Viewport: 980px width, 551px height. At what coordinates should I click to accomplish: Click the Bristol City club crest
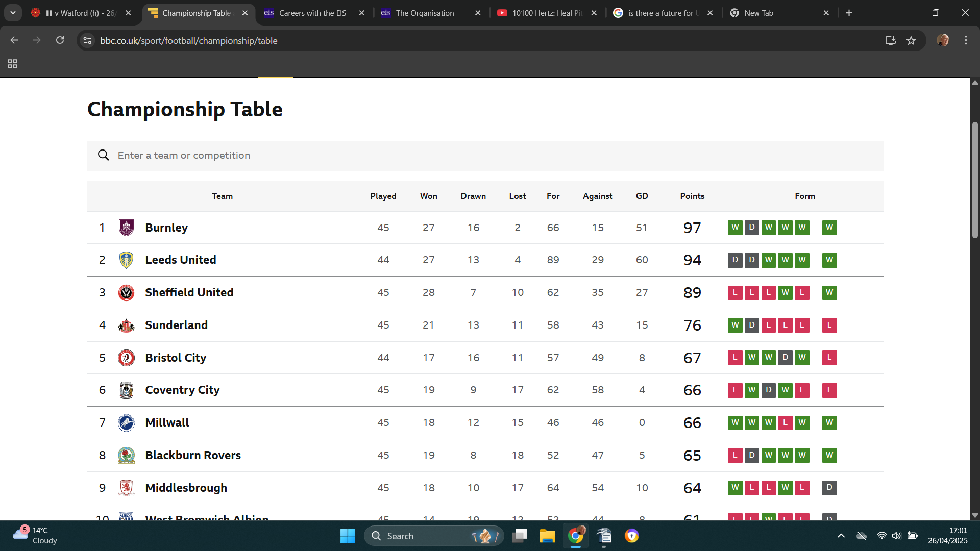pos(126,358)
